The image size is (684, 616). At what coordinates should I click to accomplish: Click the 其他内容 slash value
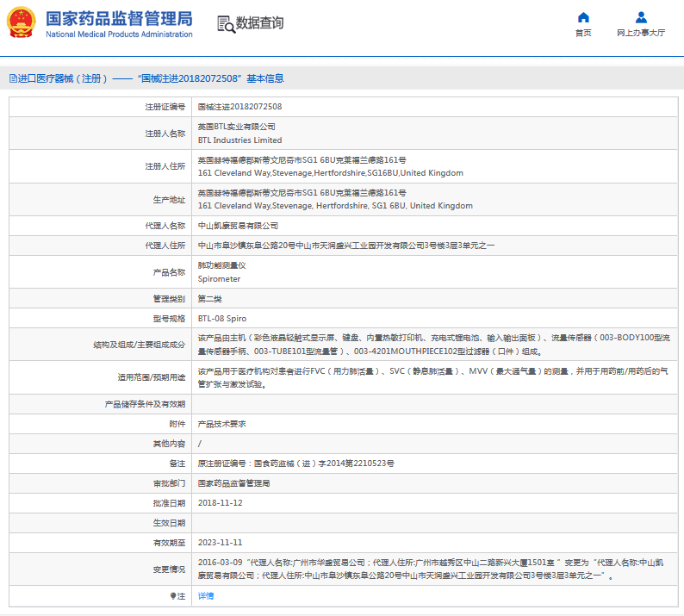click(200, 444)
